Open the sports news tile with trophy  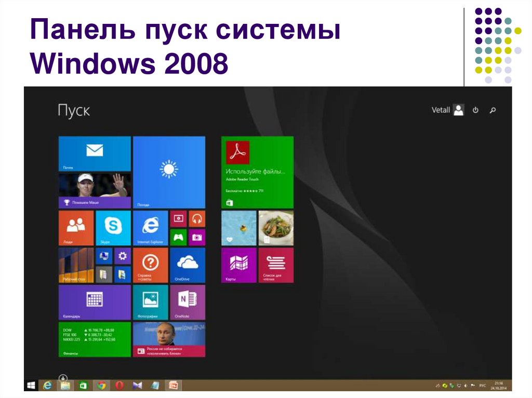95,191
